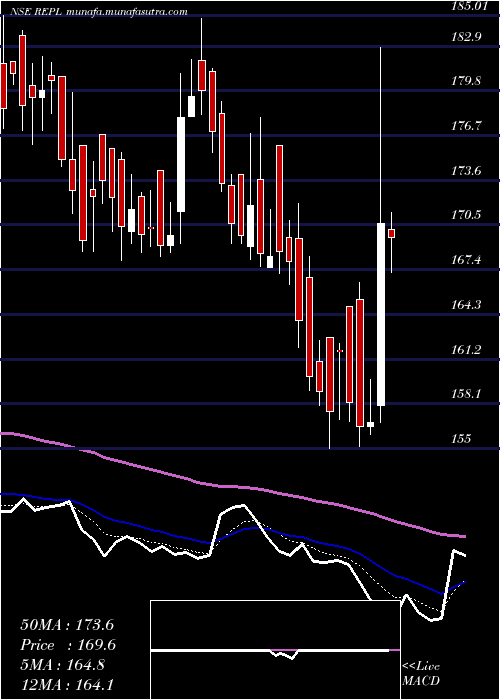Click the 50MA : 173.6 readout
This screenshot has width=500, height=700.
click(67, 625)
